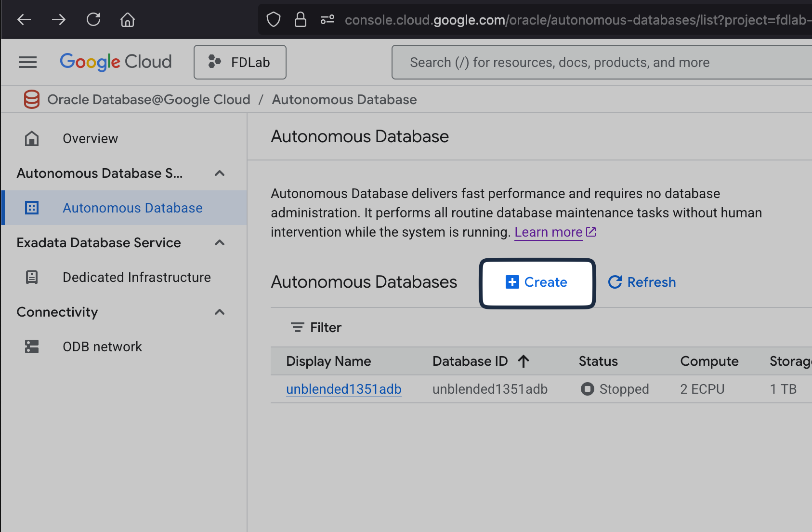Screen dimensions: 812x532
Task: Open Oracle Database@Google Cloud breadcrumb
Action: click(x=149, y=99)
